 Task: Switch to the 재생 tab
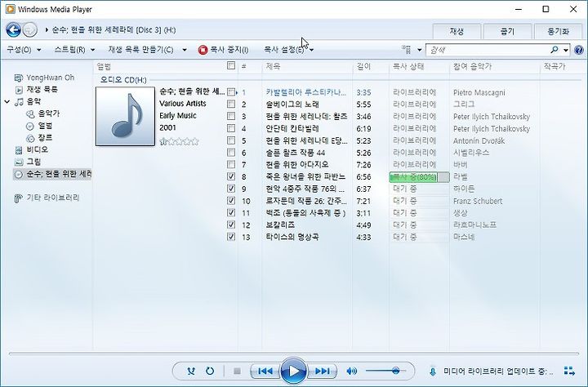click(457, 32)
